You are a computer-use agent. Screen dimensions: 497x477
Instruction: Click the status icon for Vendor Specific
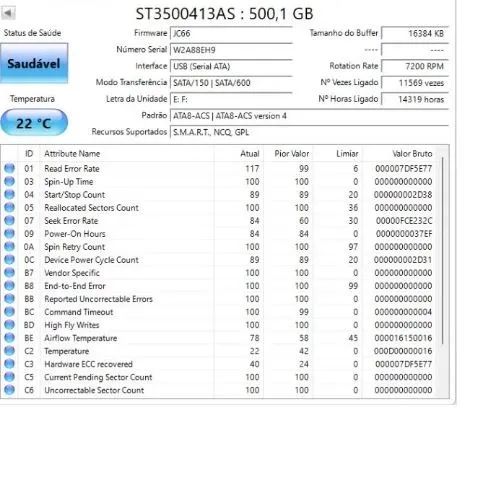(9, 272)
